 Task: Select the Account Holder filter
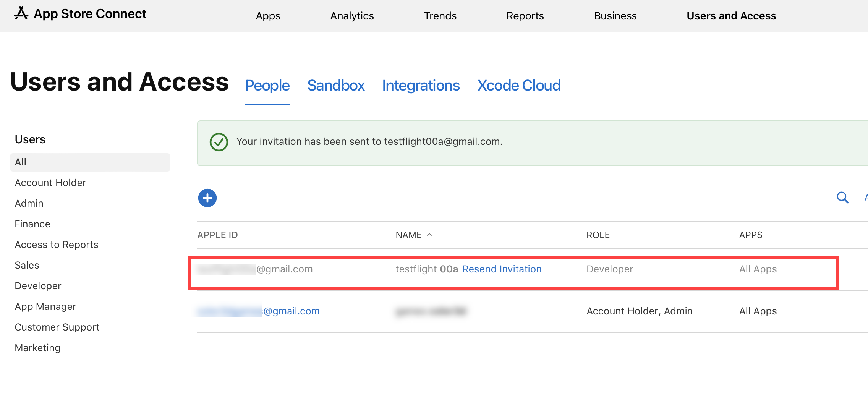point(50,183)
